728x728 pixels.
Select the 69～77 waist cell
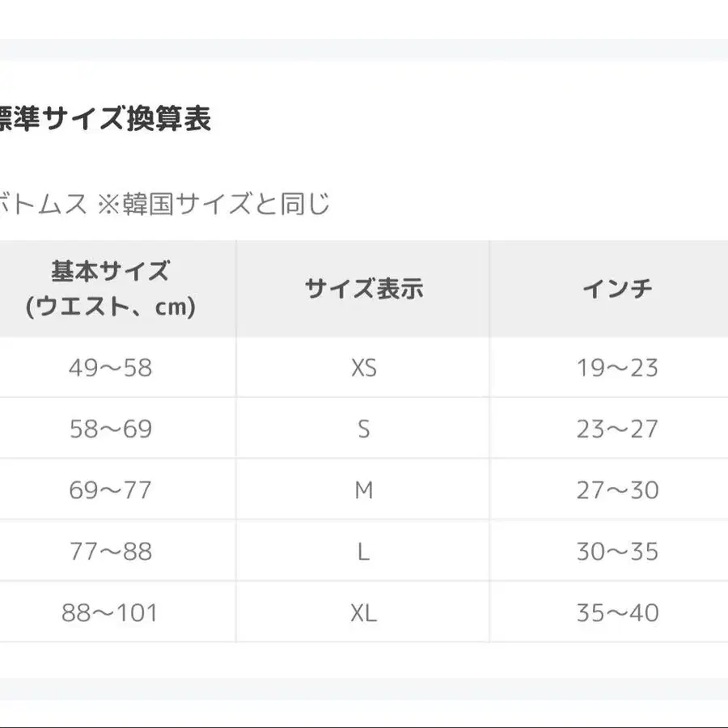point(111,490)
